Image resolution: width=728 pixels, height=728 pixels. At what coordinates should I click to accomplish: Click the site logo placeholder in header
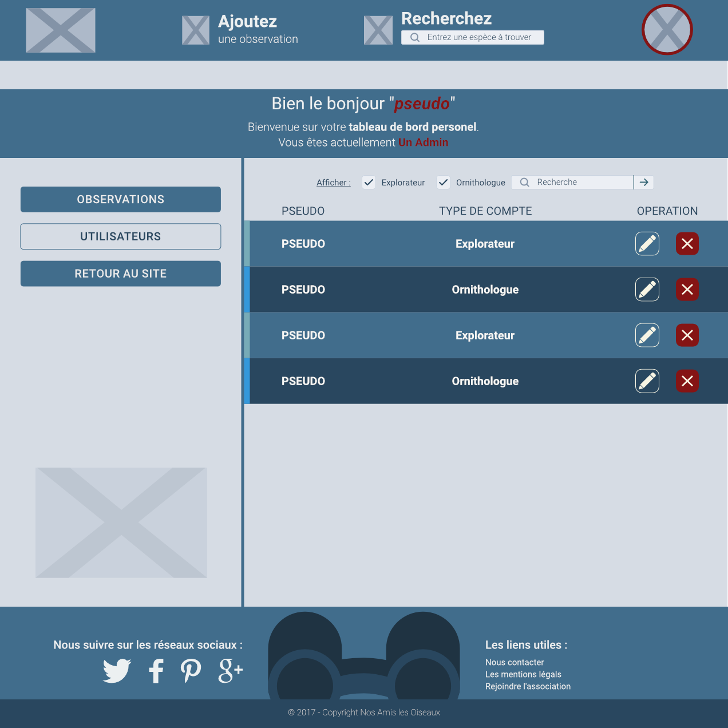coord(61,30)
